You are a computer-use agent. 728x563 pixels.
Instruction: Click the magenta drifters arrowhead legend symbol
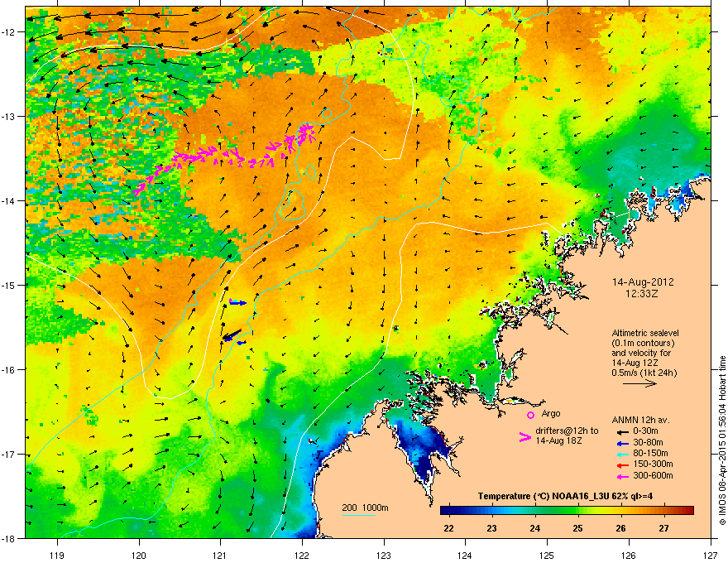[524, 437]
